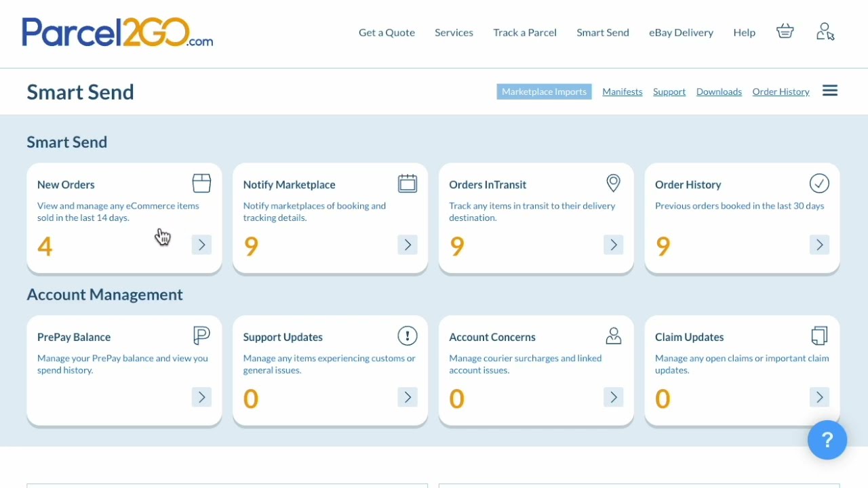Click the Order History card title
Image resolution: width=868 pixels, height=488 pixels.
(688, 184)
